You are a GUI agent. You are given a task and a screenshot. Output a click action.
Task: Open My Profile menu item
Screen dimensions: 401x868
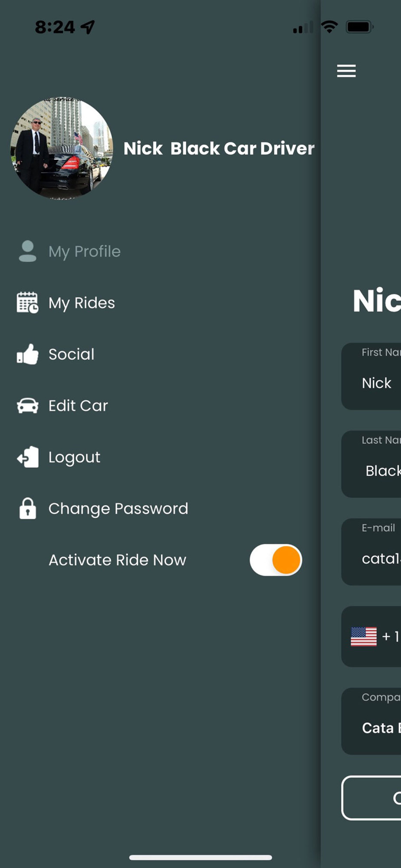[85, 251]
